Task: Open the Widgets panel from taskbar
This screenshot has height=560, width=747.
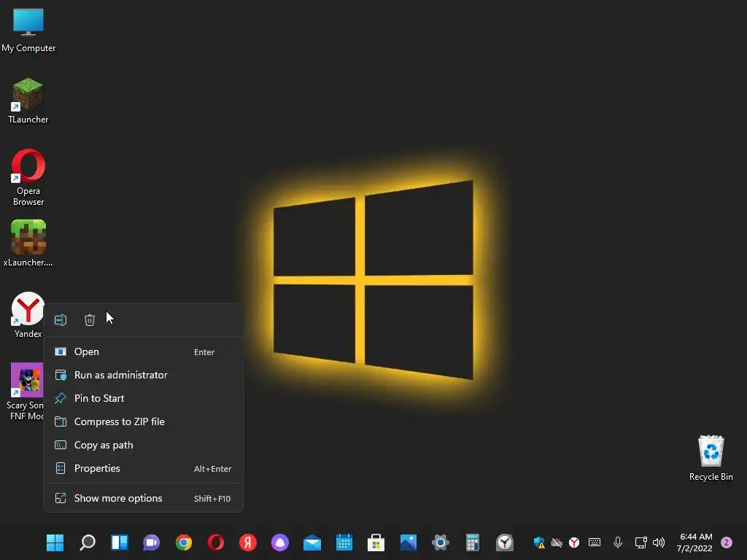Action: point(120,542)
